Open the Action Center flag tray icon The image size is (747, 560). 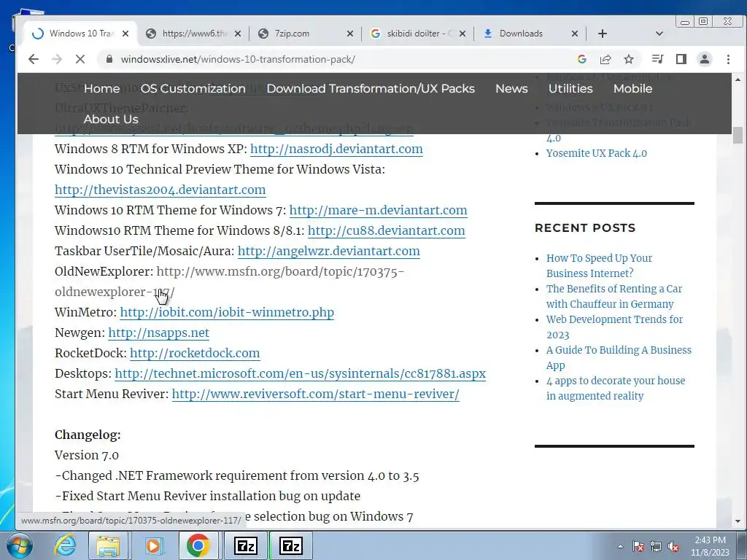pyautogui.click(x=638, y=546)
